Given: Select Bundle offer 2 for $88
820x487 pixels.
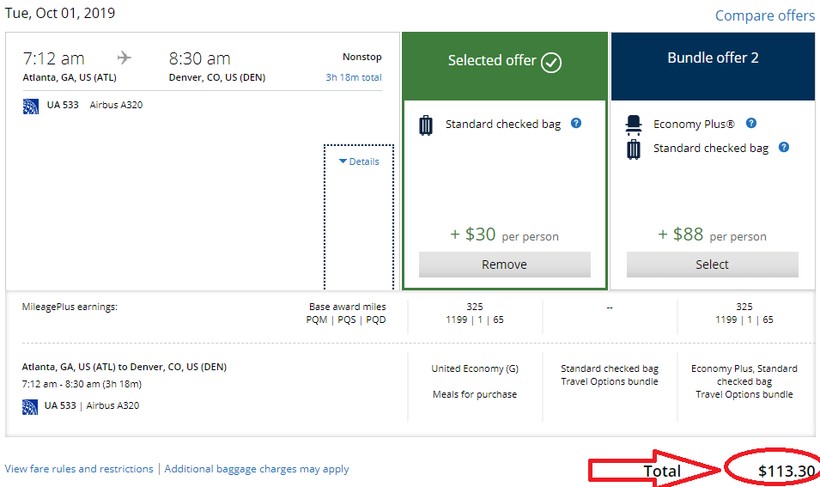Looking at the screenshot, I should point(712,265).
